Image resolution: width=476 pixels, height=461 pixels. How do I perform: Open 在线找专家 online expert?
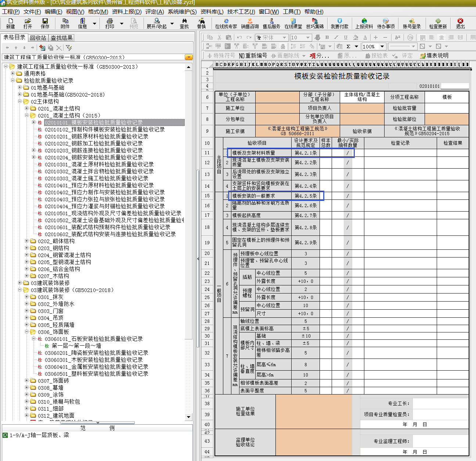point(226,23)
